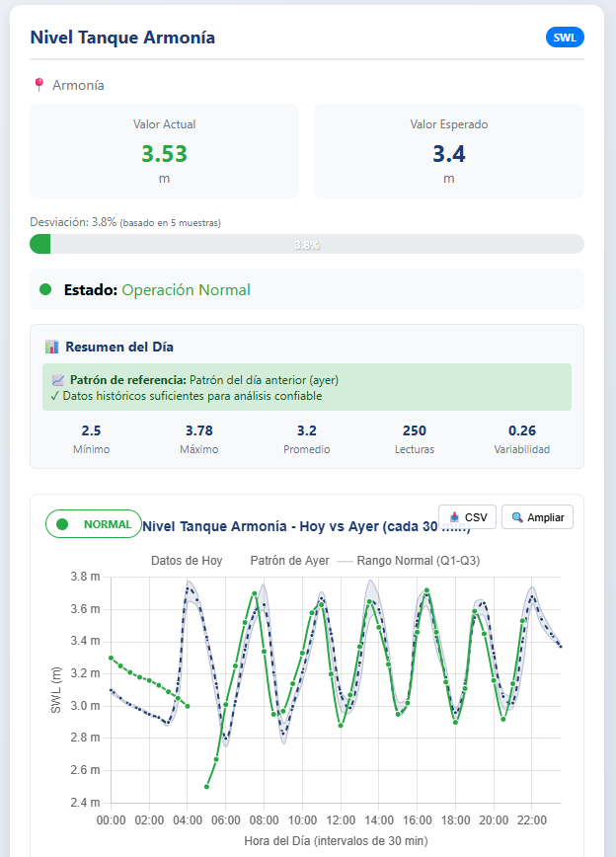Viewport: 616px width, 857px height.
Task: Click the Máximo statistic value 3.78
Action: click(x=198, y=430)
